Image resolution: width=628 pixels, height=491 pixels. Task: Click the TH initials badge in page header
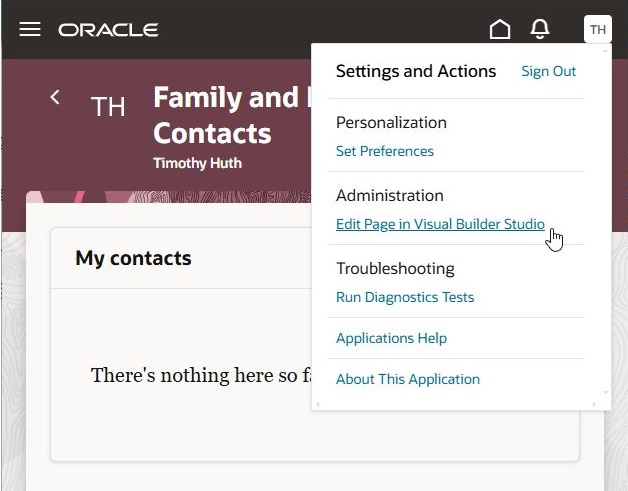tap(108, 107)
